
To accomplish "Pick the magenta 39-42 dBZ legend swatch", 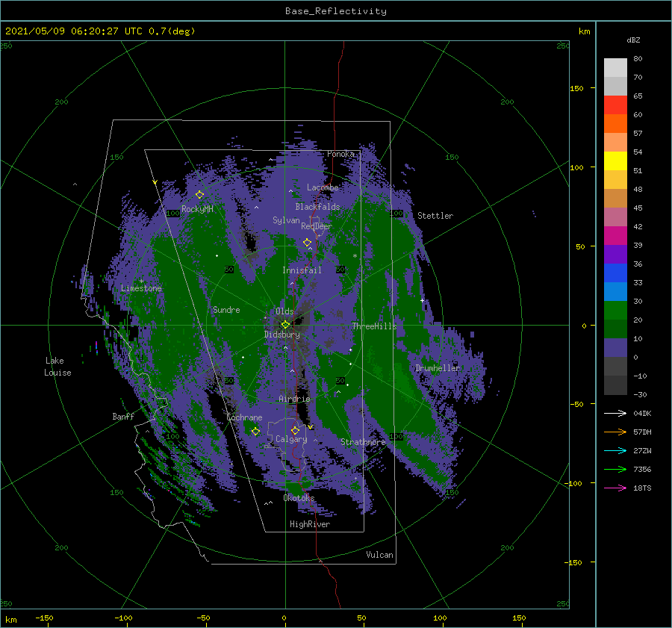I will (x=615, y=236).
